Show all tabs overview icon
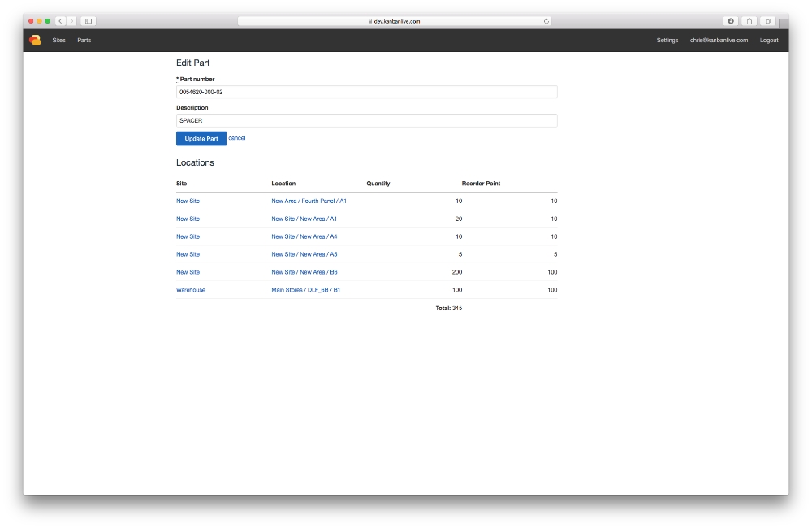812x528 pixels. tap(768, 21)
